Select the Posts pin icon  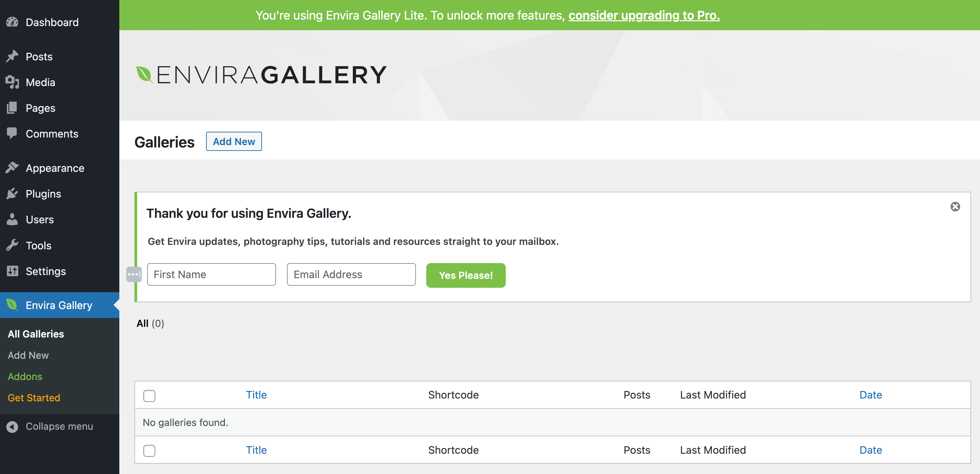[13, 56]
